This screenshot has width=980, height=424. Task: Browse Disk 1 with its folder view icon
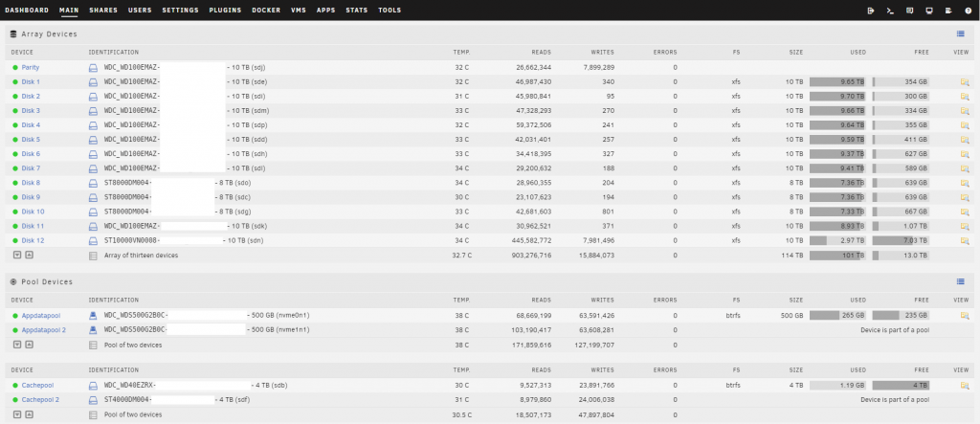pos(965,82)
